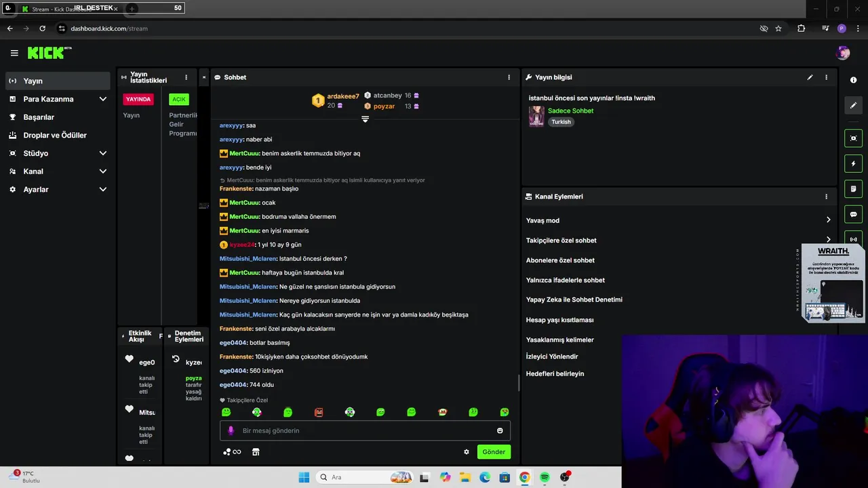The height and width of the screenshot is (488, 868).
Task: Open Kanal Eylemleri panel three-dot menu
Action: tap(826, 197)
